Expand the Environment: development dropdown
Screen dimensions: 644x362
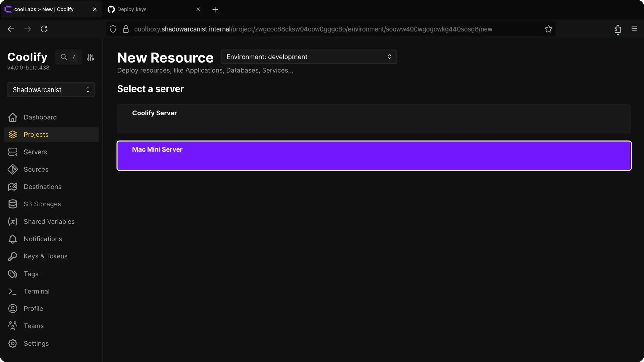tap(309, 57)
